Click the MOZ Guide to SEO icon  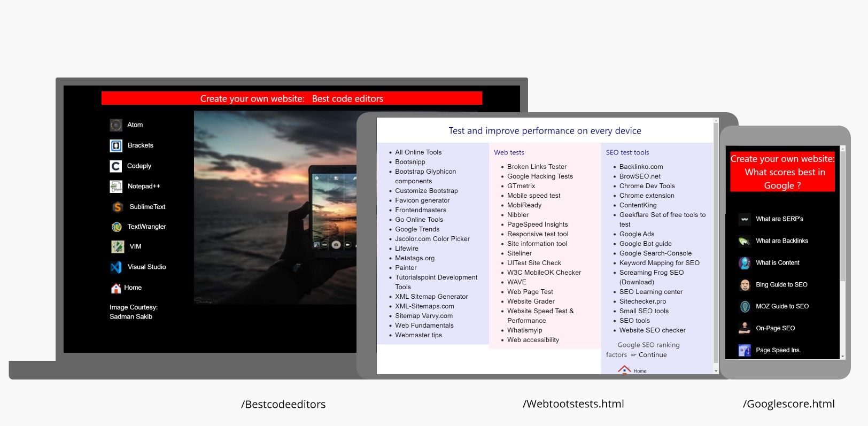[745, 307]
